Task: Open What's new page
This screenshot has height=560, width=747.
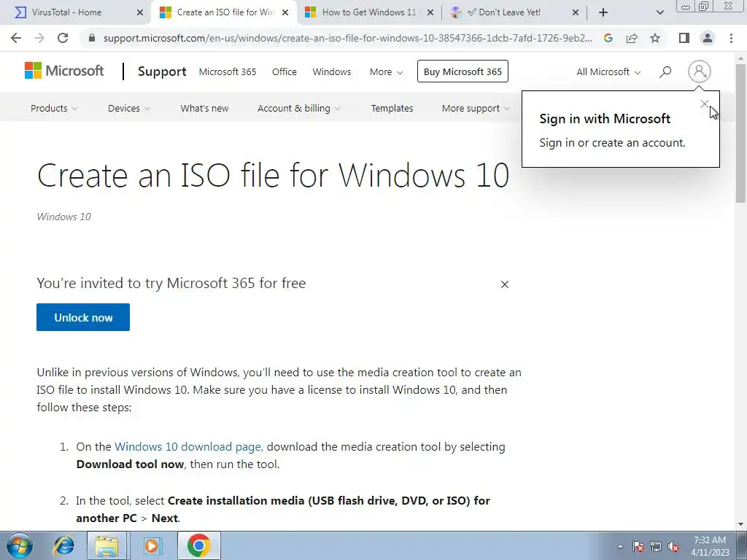Action: point(204,108)
